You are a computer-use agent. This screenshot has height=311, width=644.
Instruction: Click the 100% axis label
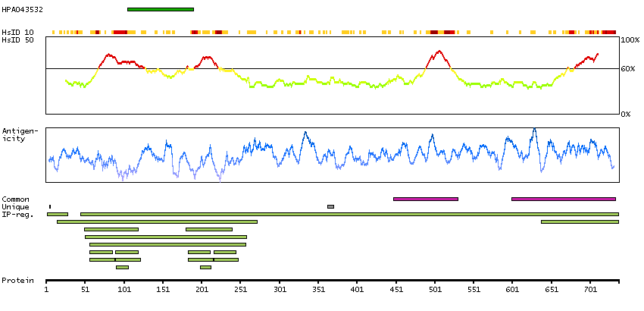[629, 39]
